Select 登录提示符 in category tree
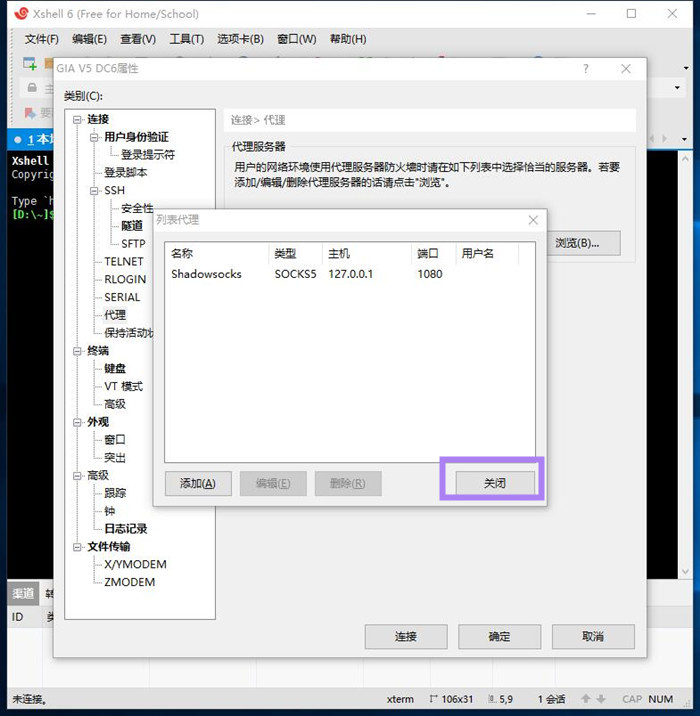Screen dimensions: 700x716 [148, 155]
